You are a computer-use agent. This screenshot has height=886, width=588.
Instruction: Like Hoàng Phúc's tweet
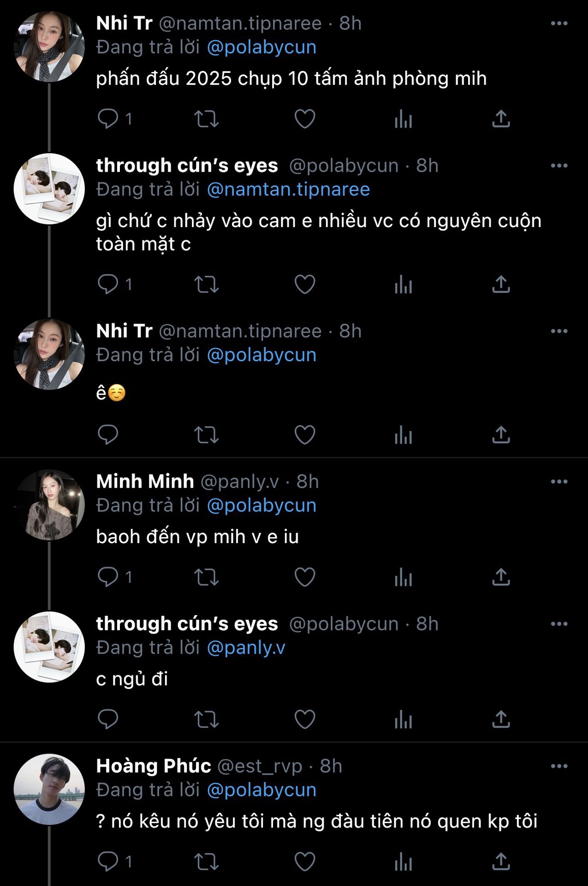pos(305,861)
